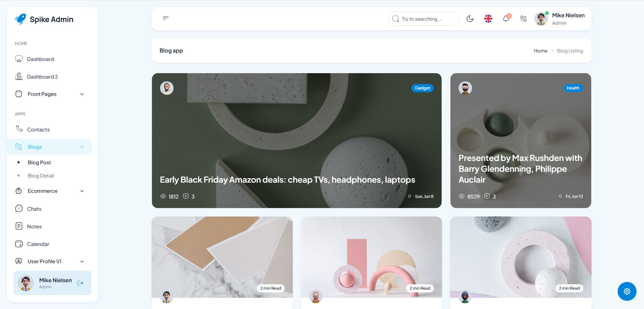
Task: Click the Calendar sidebar icon
Action: (19, 244)
